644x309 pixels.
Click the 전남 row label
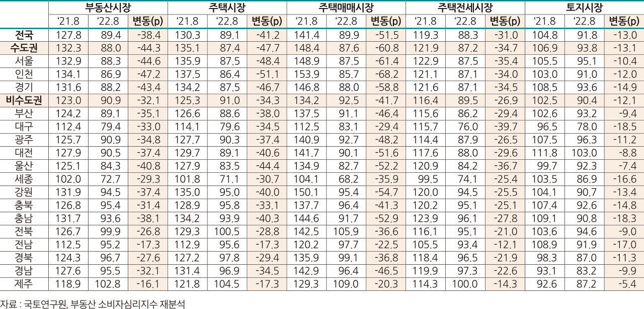[24, 244]
